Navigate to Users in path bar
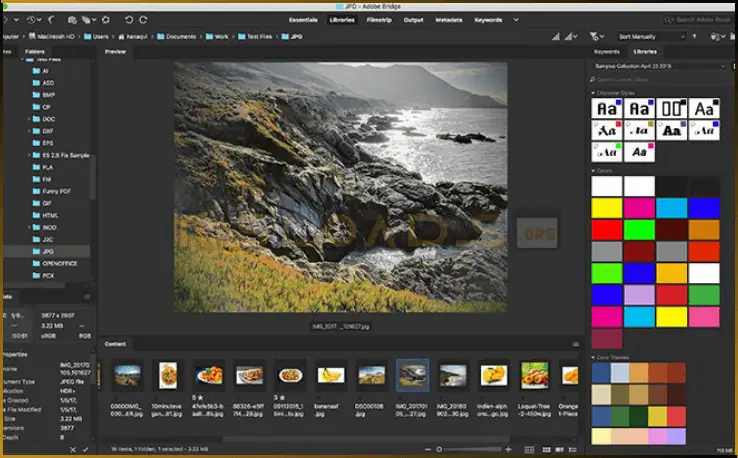 pyautogui.click(x=96, y=36)
